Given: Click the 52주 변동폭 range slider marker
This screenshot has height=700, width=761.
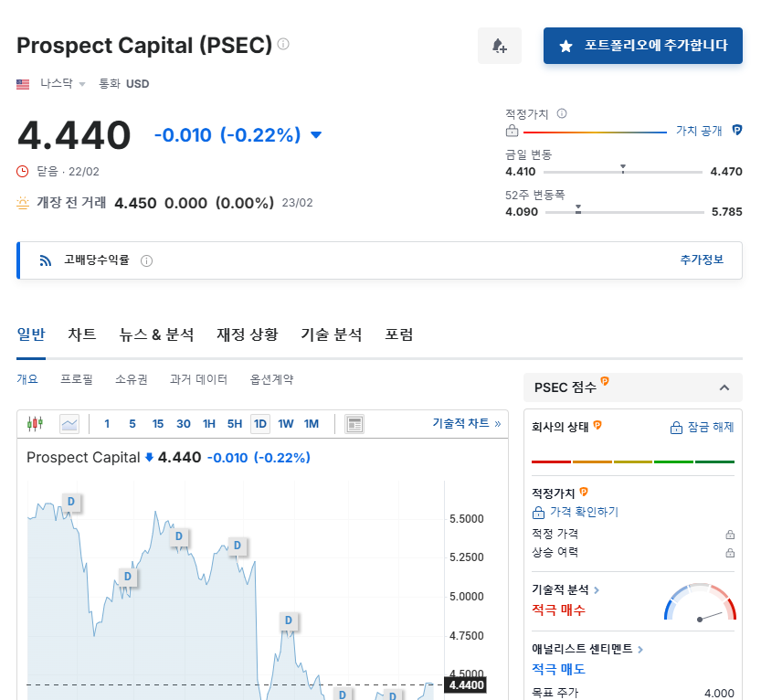Looking at the screenshot, I should tap(578, 209).
